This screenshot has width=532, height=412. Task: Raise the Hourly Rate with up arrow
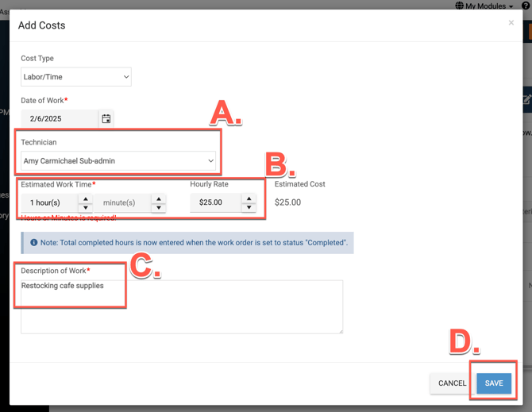pyautogui.click(x=249, y=198)
